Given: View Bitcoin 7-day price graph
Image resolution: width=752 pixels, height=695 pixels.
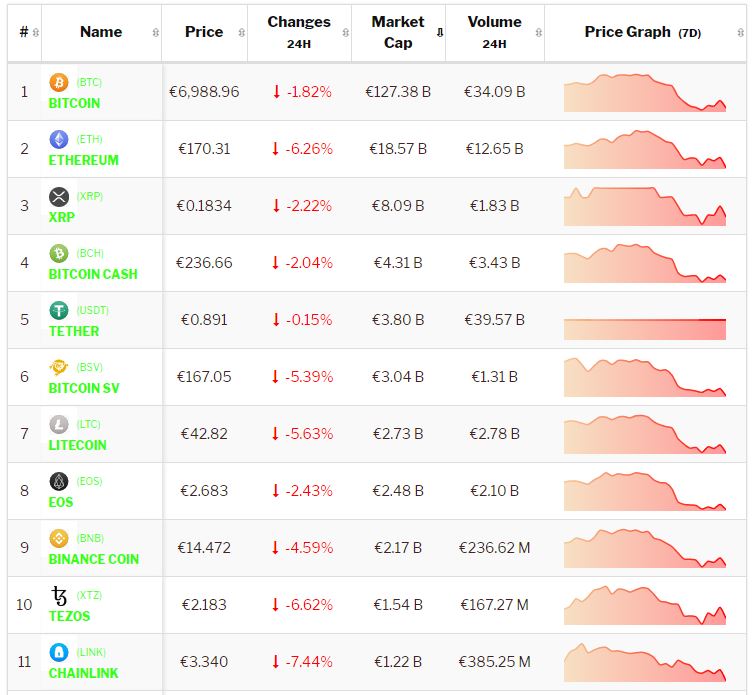Looking at the screenshot, I should (x=644, y=92).
